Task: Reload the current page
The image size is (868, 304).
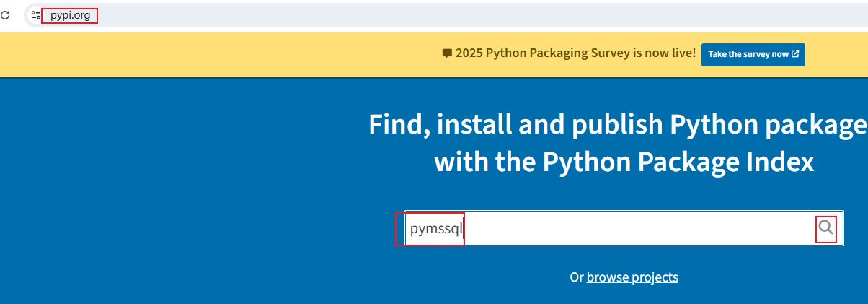Action: click(4, 14)
